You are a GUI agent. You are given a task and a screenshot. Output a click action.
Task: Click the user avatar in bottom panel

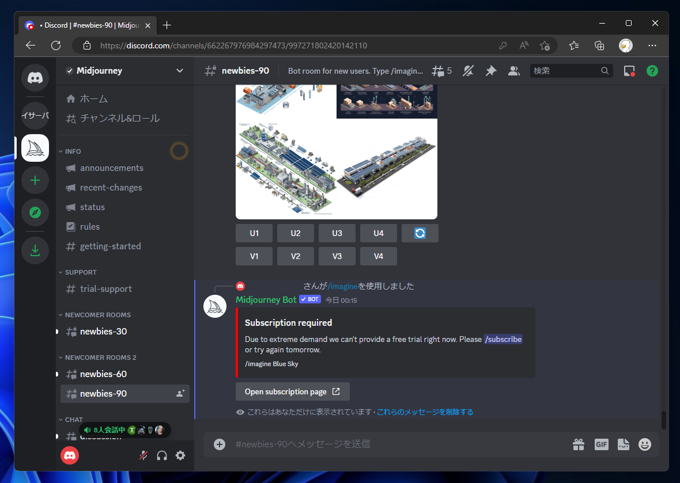[70, 455]
